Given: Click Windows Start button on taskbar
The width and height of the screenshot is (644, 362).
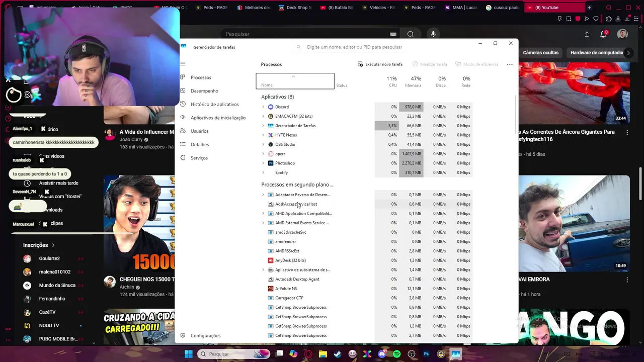Looking at the screenshot, I should pyautogui.click(x=188, y=354).
